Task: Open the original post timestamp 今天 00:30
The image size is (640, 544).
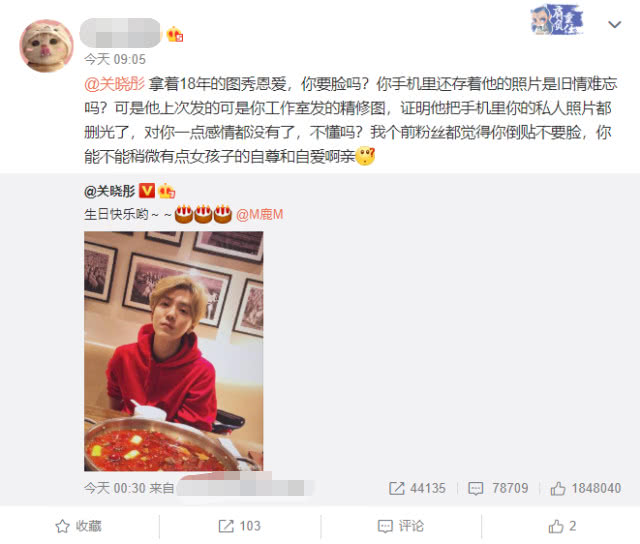Action: pyautogui.click(x=115, y=488)
